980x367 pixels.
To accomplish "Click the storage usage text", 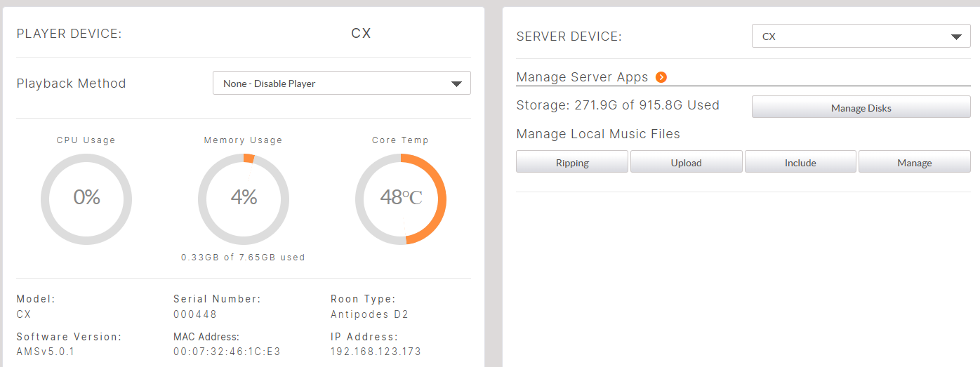I will click(618, 105).
